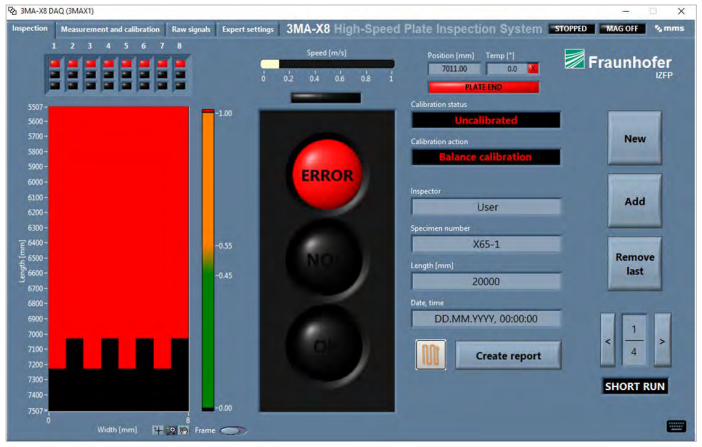
Task: Click the dark middle NOK traffic light
Action: tap(325, 259)
